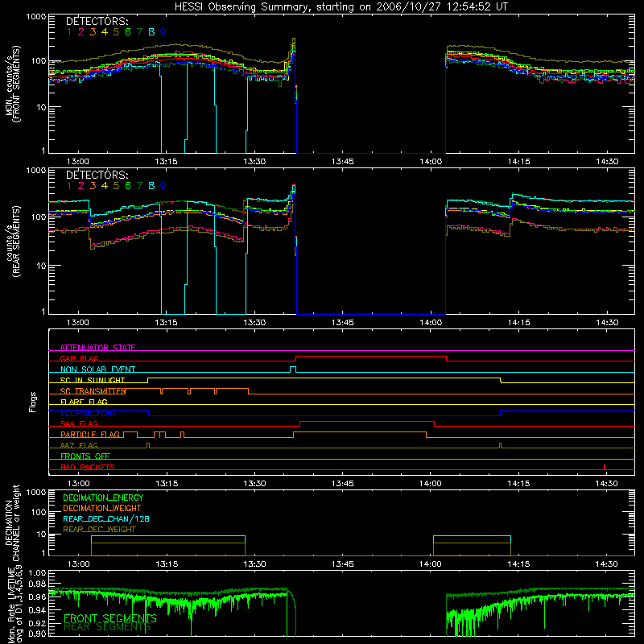
Task: Click the DECIMATION_ENERGY legend entry
Action: click(x=103, y=497)
